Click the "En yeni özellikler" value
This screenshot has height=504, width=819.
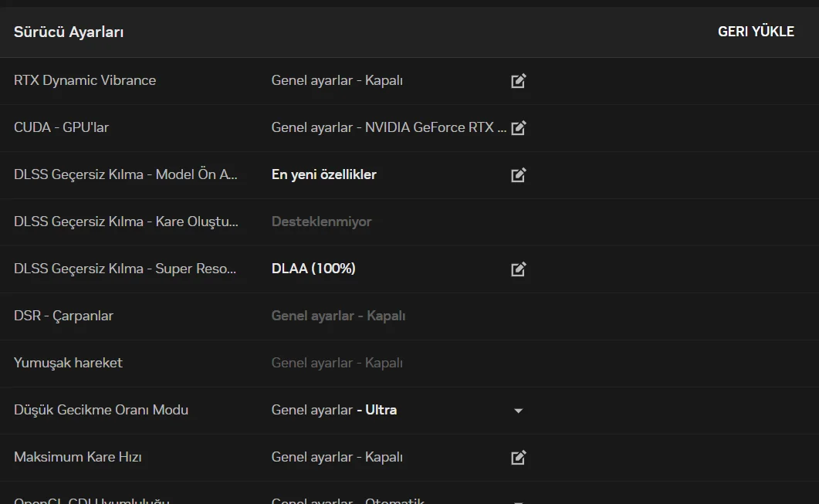click(x=324, y=174)
